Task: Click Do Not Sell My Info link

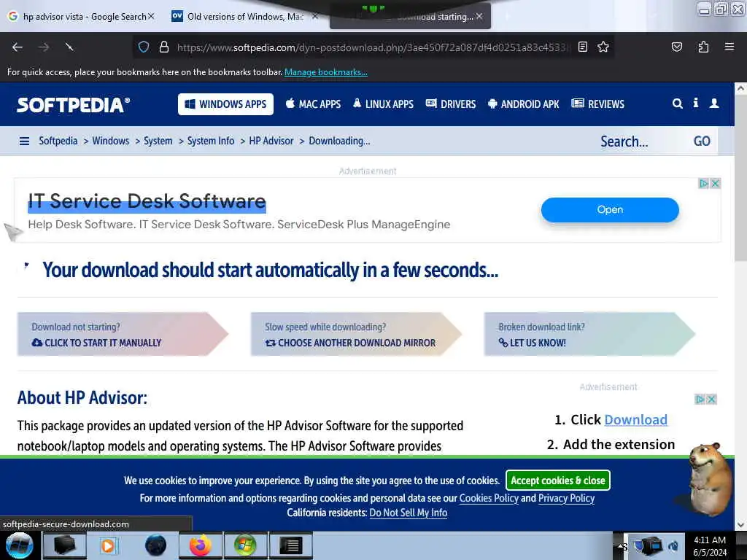Action: [409, 513]
